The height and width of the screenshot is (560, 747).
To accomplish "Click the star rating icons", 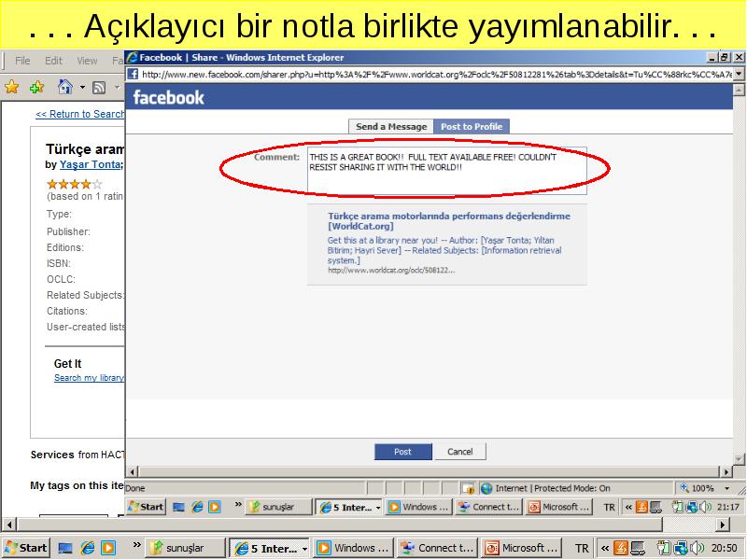I will click(75, 184).
